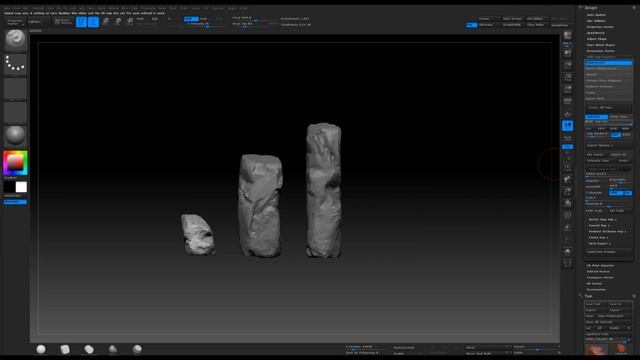The width and height of the screenshot is (640, 360).
Task: Open the current brush thumbnail picker
Action: pyautogui.click(x=16, y=40)
